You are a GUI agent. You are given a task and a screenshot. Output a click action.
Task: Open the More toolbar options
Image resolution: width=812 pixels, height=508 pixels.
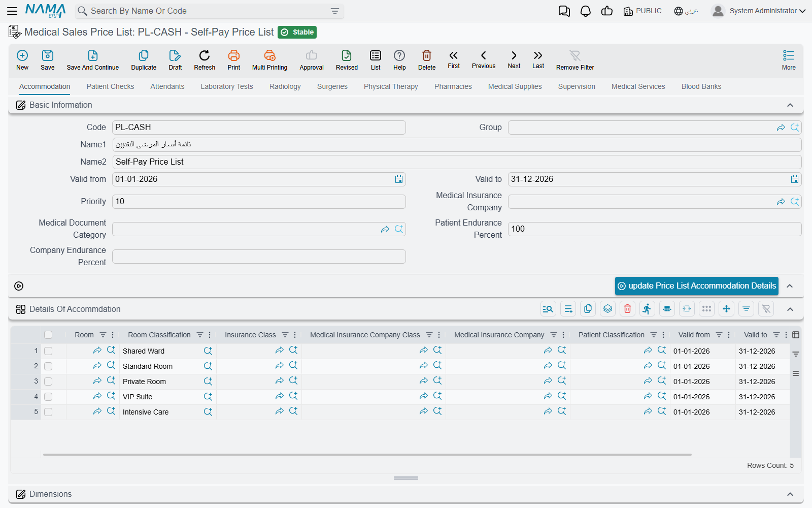[789, 59]
